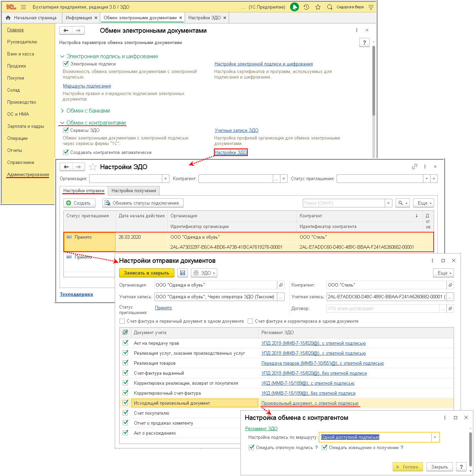Go back arrow in Настройки ЭДО window
The image size is (474, 476).
tap(66, 167)
